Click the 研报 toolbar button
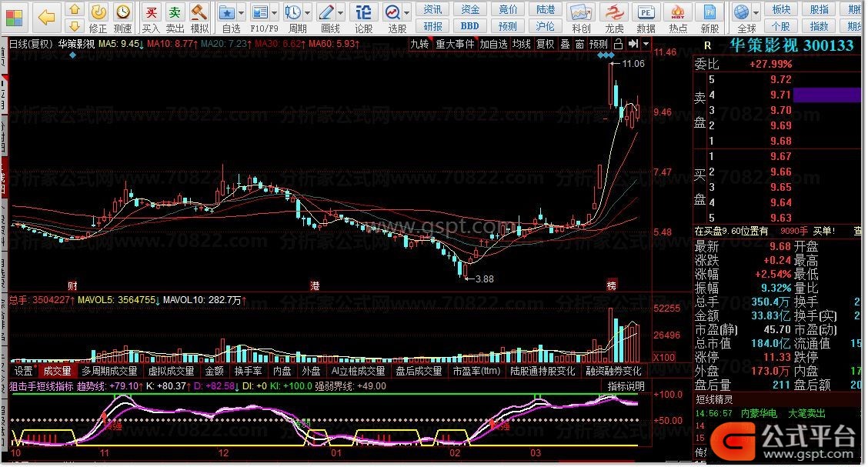 433,25
